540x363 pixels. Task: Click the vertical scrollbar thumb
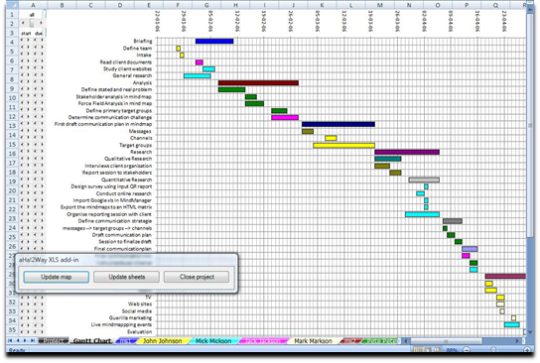531,126
